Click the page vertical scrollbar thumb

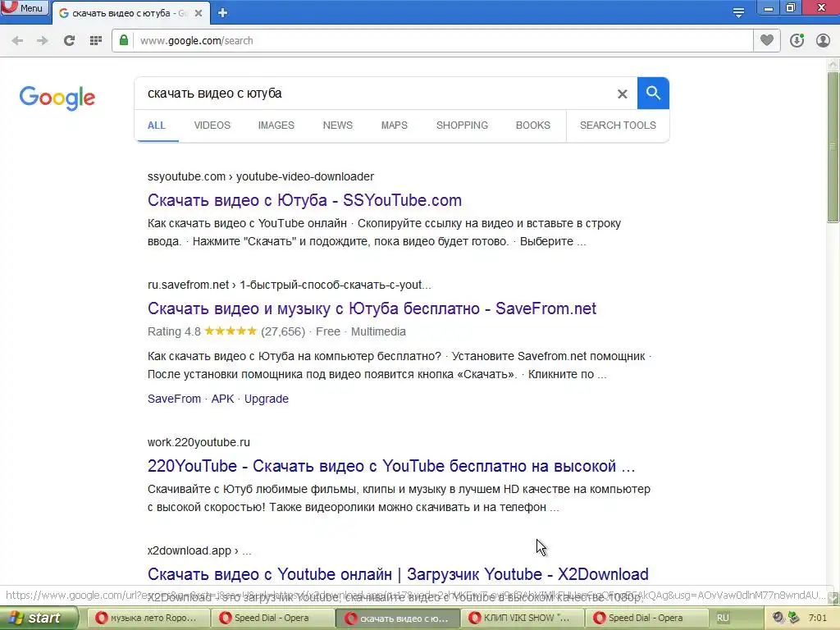coord(833,148)
